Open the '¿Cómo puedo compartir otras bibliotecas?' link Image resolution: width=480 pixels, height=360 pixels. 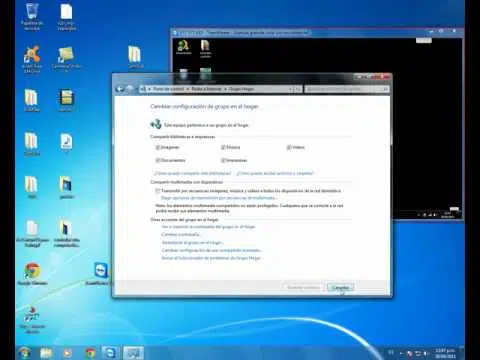point(192,173)
